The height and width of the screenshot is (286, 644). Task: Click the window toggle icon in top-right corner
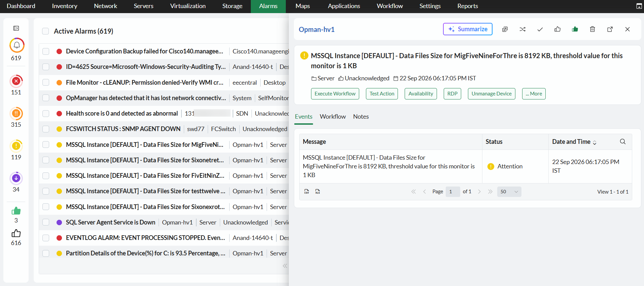639,6
